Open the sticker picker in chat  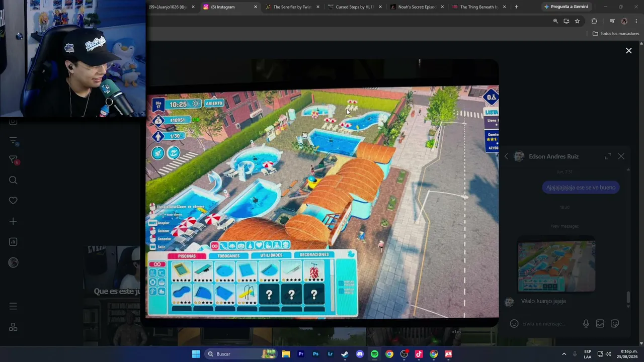pyautogui.click(x=614, y=324)
